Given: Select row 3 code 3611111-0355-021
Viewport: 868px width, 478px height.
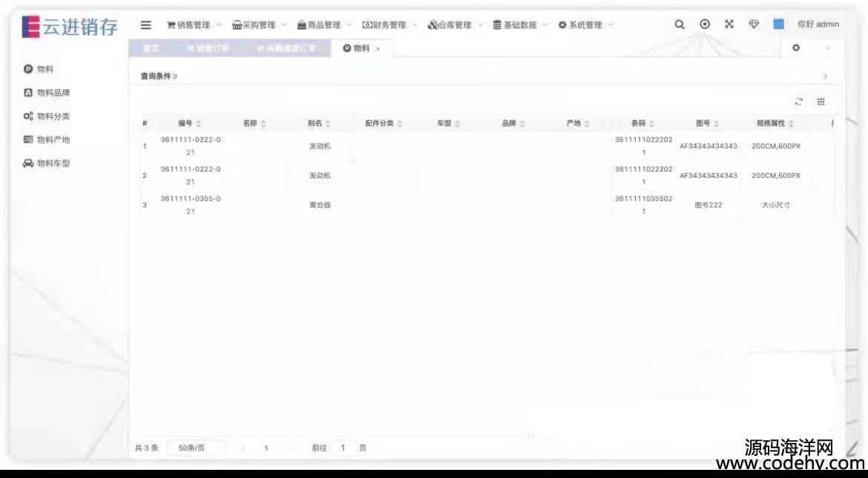Looking at the screenshot, I should 191,205.
